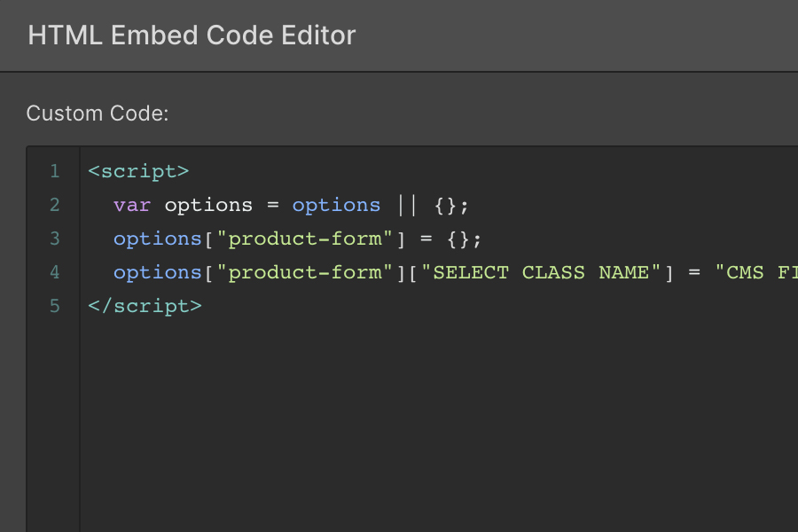
Task: Click "SELECT CLASS NAME" string on line 4
Action: point(541,272)
